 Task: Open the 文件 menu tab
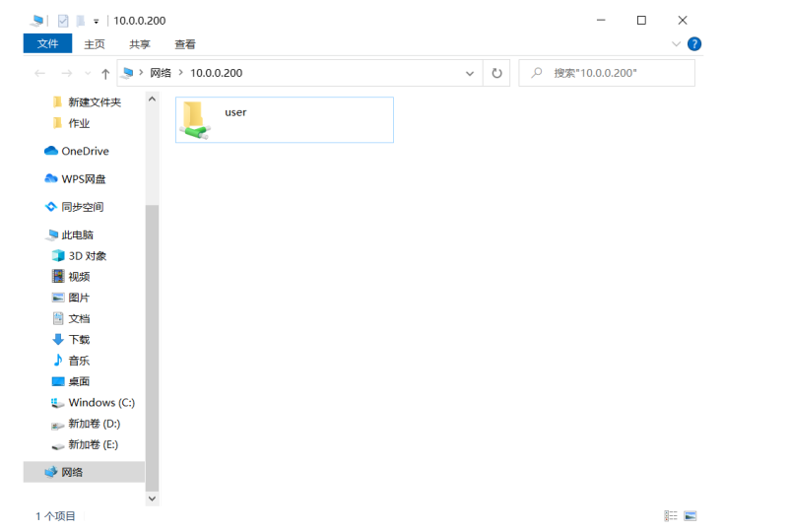point(48,43)
